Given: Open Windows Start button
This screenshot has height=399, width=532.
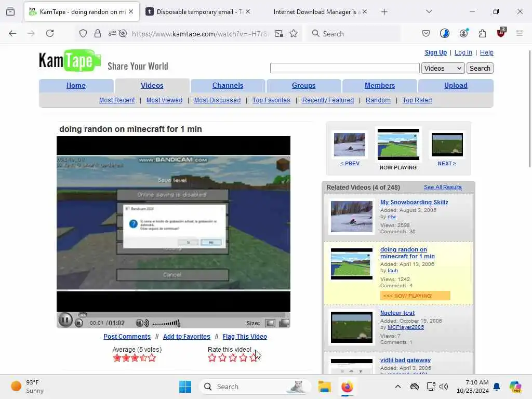Looking at the screenshot, I should [185, 387].
